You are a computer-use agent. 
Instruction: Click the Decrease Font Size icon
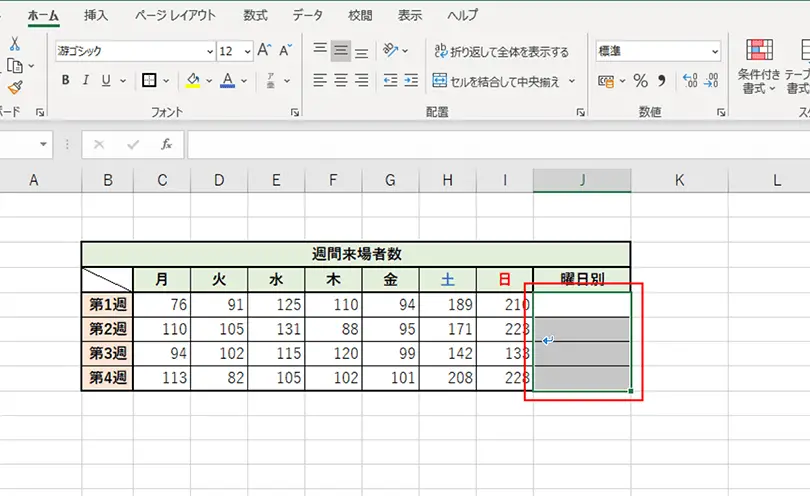click(x=285, y=50)
